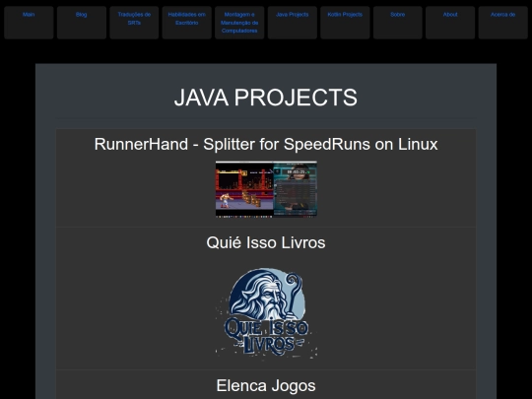
Task: Open the RunnerHand splitter screenshot thumbnail
Action: (266, 189)
